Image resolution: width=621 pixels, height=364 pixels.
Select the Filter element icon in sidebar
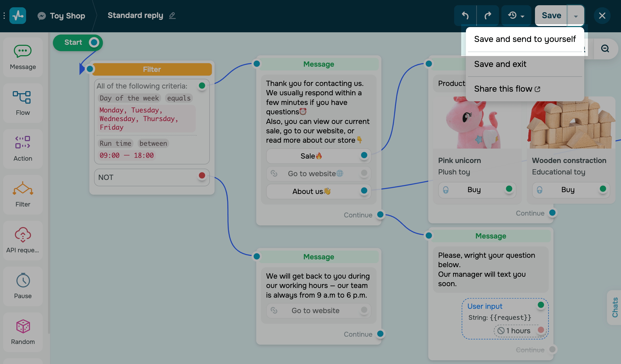pyautogui.click(x=23, y=188)
